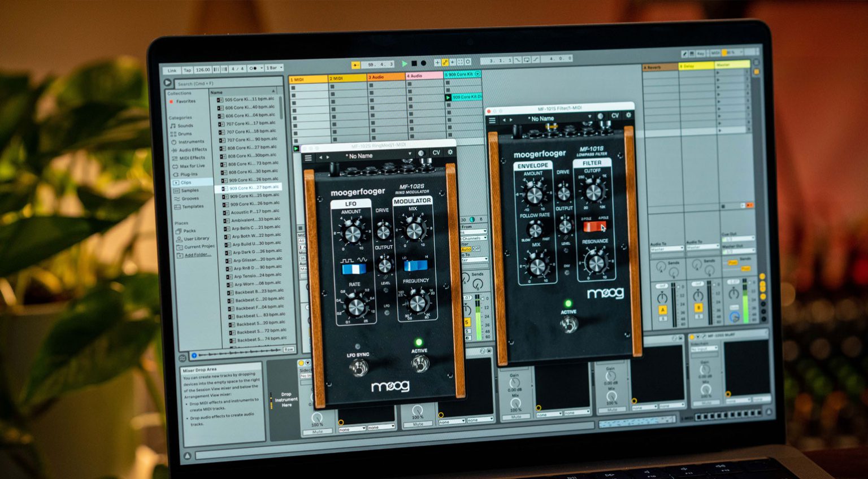Click the MF-101S Cutoff knob
Screen dimensions: 868x479
pos(593,193)
